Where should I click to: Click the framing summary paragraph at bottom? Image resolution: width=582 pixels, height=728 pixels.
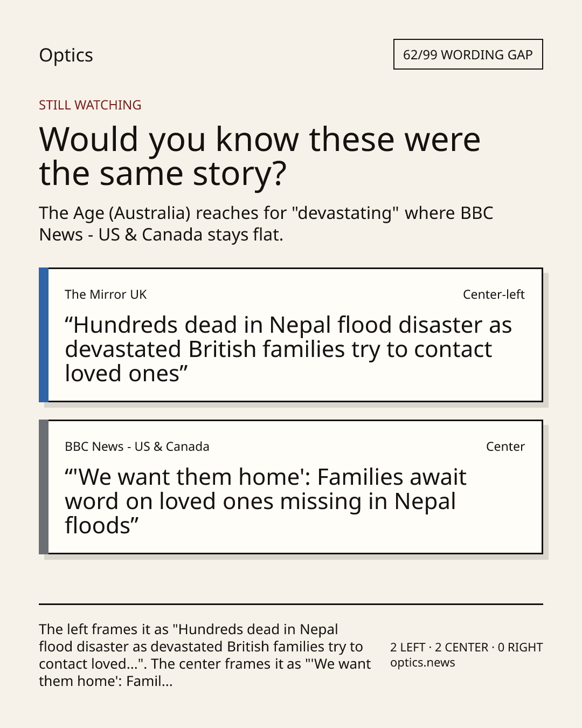[205, 655]
